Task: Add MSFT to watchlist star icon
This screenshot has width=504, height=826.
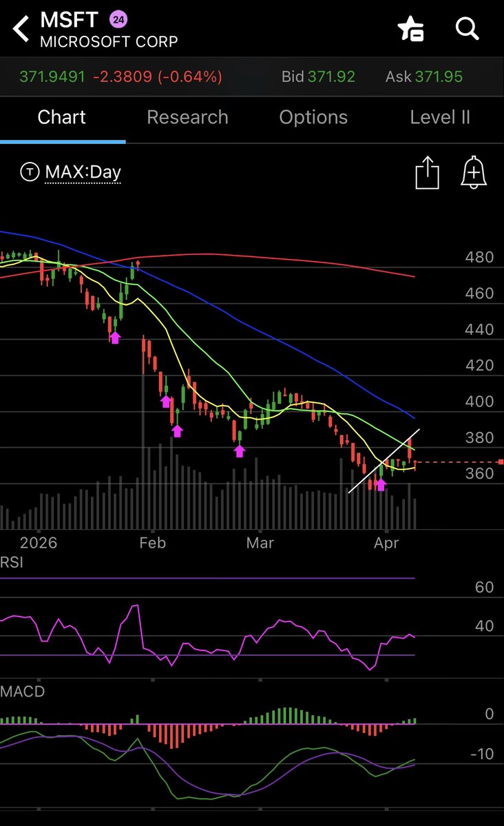Action: 410,28
